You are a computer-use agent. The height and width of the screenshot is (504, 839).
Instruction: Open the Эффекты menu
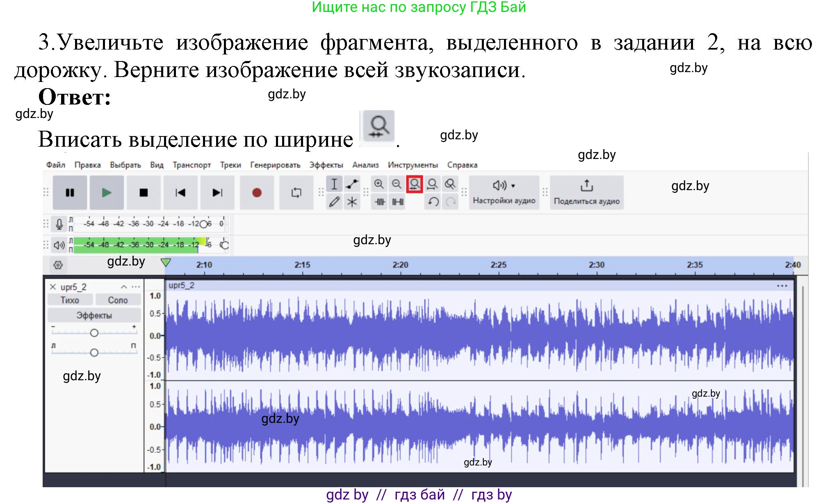[x=327, y=165]
